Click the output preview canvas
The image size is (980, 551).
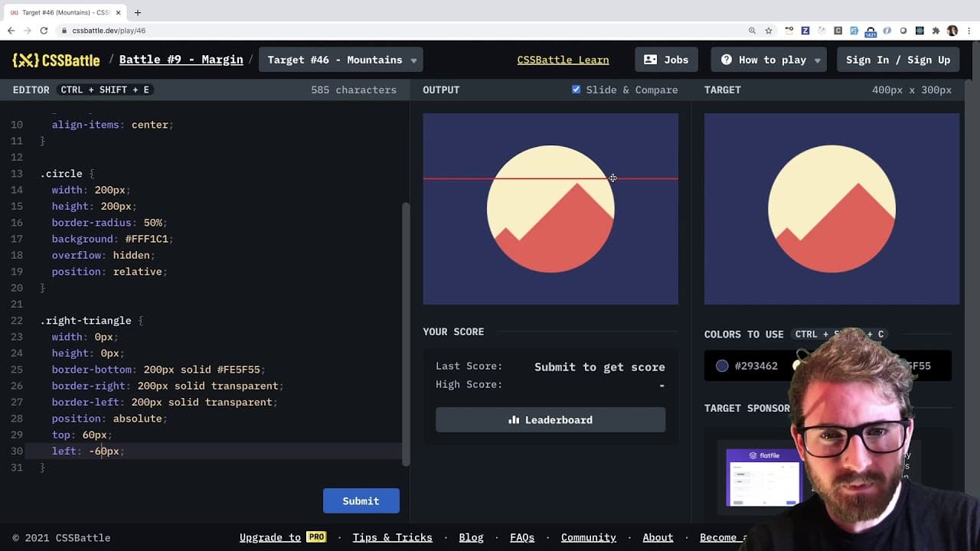click(x=550, y=209)
